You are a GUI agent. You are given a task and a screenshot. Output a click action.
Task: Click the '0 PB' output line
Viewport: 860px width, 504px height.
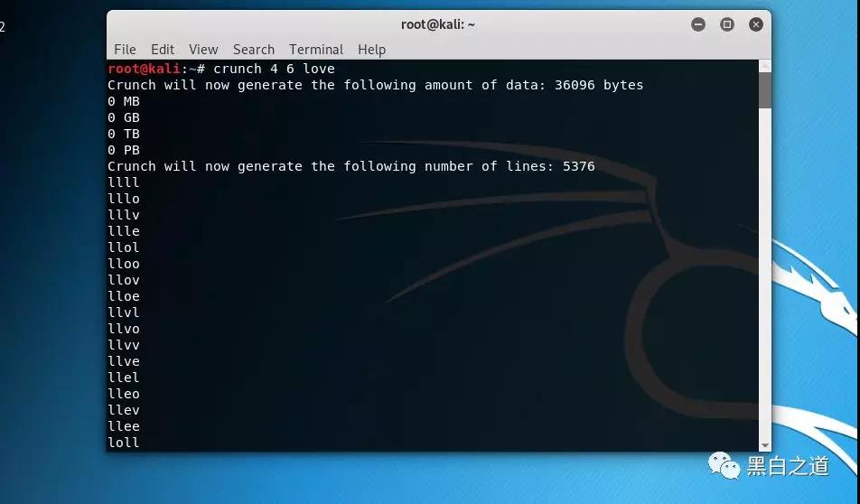[x=124, y=150]
